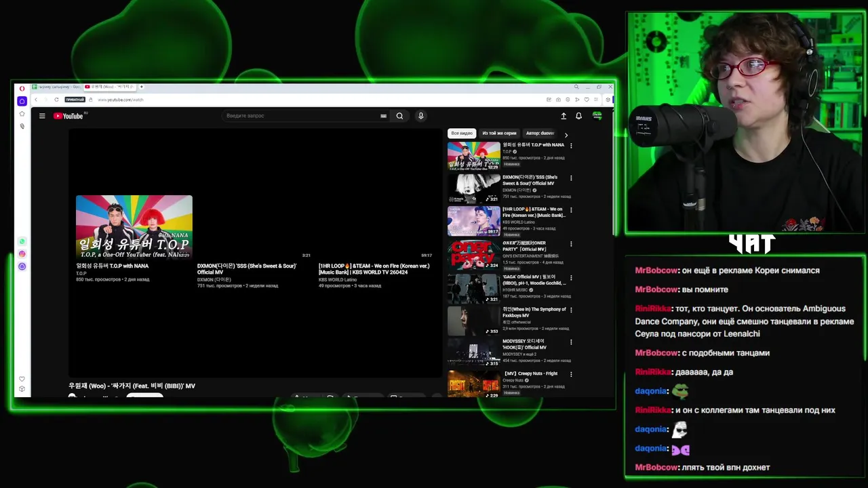Click the 'Приватный' private mode badge
This screenshot has height=488, width=868.
75,100
